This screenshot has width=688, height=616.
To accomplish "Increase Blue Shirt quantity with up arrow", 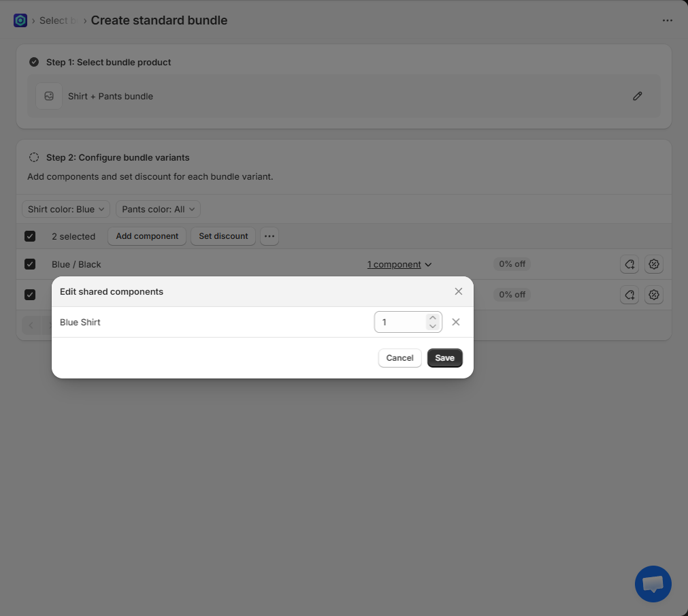I will (x=432, y=317).
